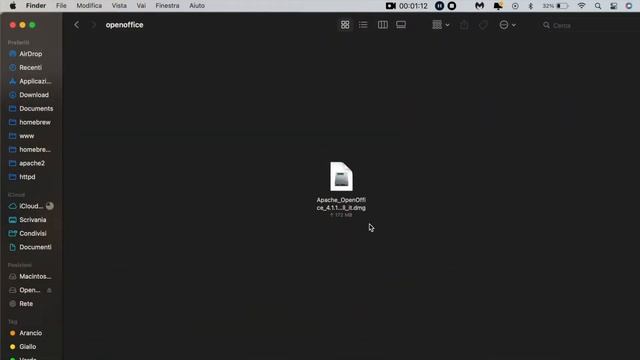The image size is (640, 360).
Task: Switch Finder to list view
Action: pos(363,25)
